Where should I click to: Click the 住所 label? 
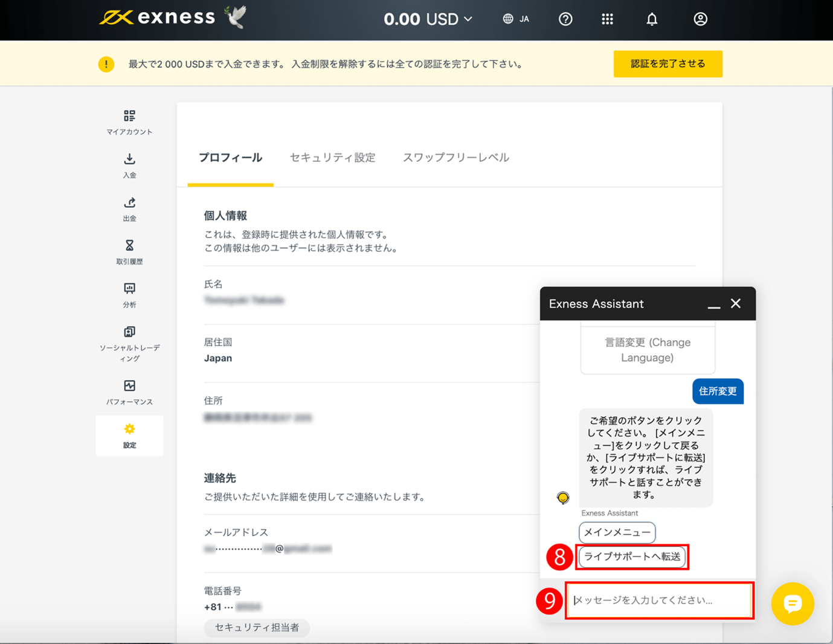(x=213, y=401)
